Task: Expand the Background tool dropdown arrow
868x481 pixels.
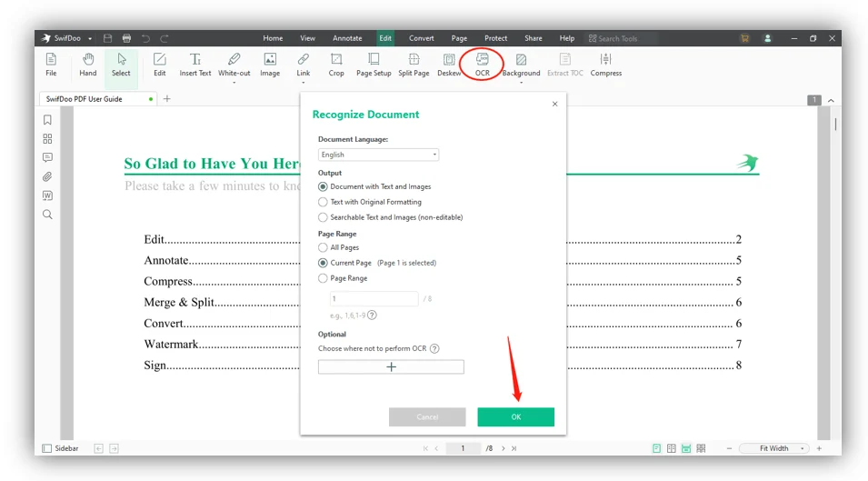Action: [x=521, y=83]
